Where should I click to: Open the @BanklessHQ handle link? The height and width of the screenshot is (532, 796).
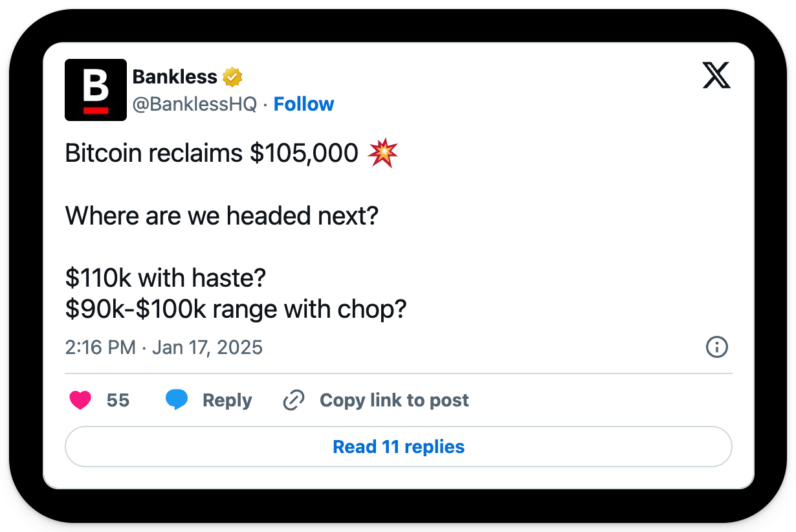tap(194, 104)
